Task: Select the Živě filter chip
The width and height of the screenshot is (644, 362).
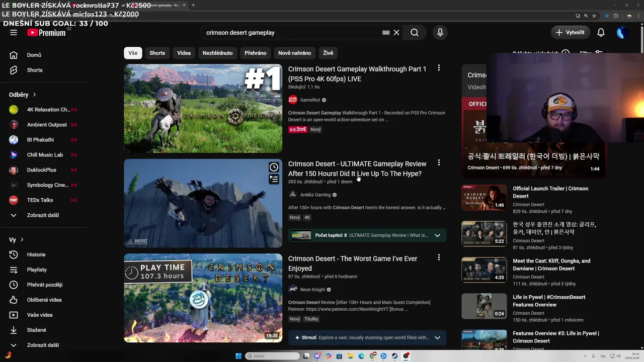Action: (328, 53)
